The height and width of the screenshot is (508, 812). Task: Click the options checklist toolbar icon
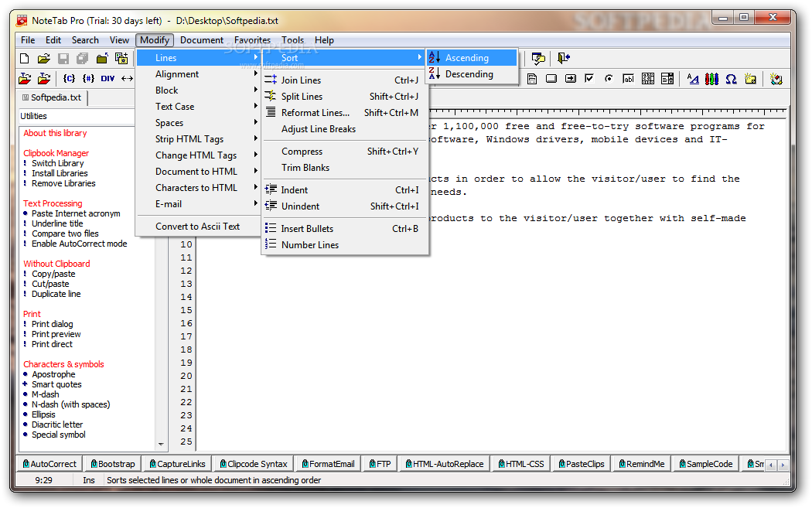coord(538,59)
